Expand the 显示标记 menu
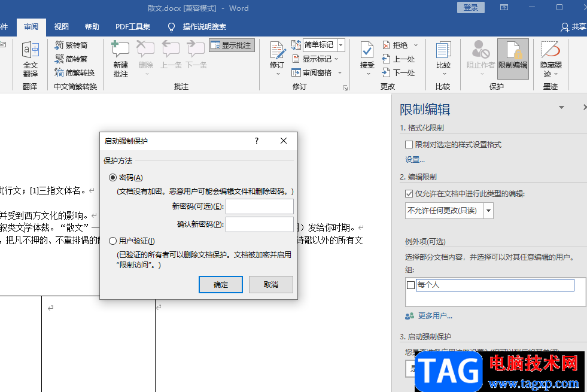Screen dimensions: 587x392 pos(317,59)
